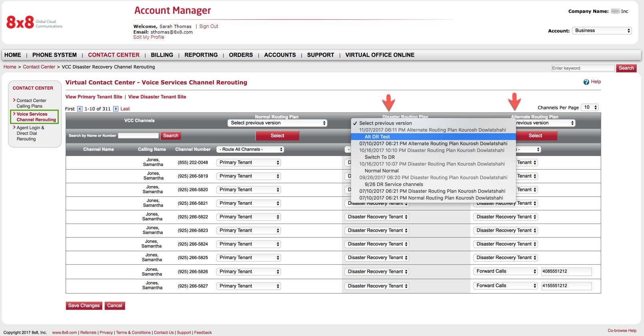Open the Route All Channels dropdown
This screenshot has width=644, height=336.
(250, 150)
